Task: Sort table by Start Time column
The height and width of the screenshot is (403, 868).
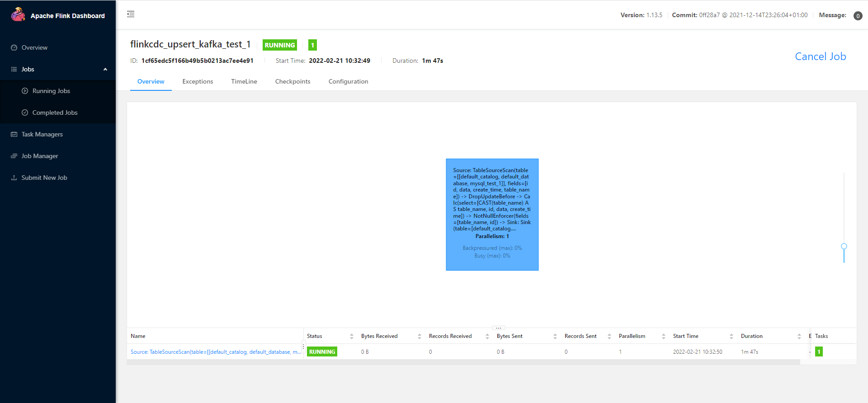Action: pos(731,336)
